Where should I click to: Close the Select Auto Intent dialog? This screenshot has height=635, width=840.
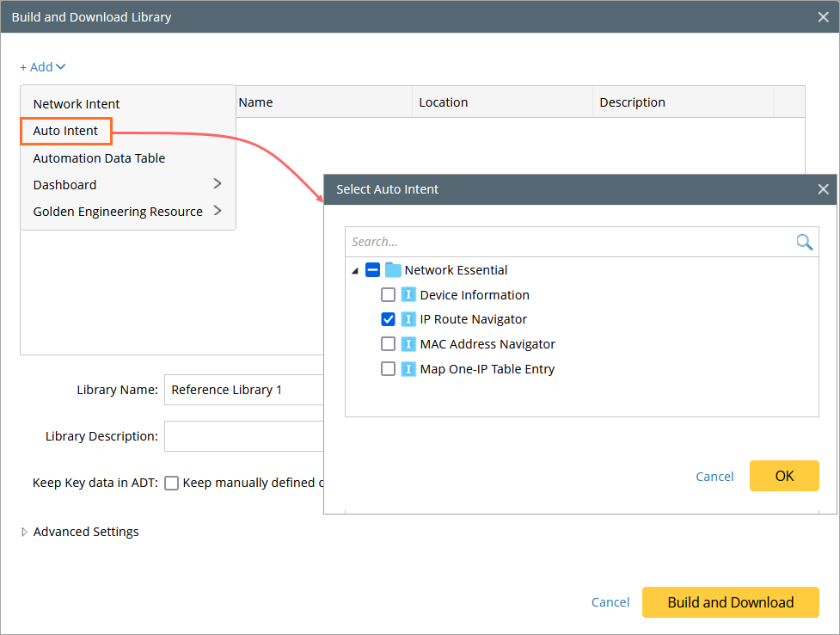(x=823, y=189)
